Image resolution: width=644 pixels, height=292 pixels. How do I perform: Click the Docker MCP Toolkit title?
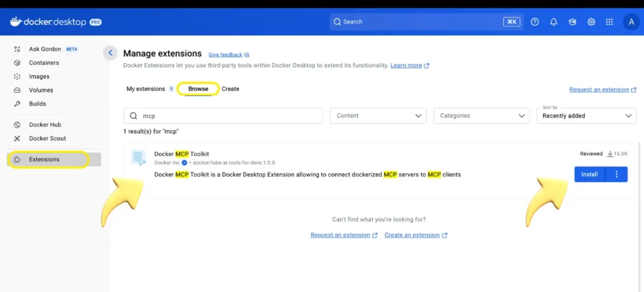point(182,154)
